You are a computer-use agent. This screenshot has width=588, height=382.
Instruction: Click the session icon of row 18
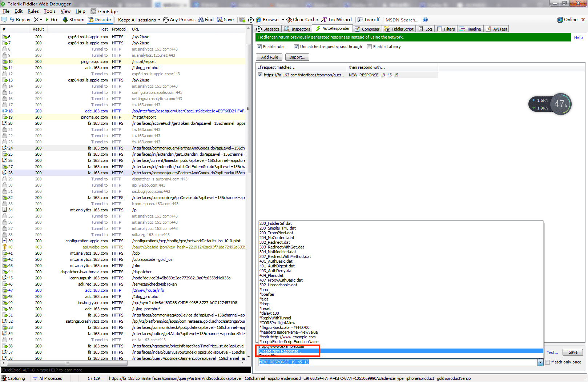coord(5,111)
